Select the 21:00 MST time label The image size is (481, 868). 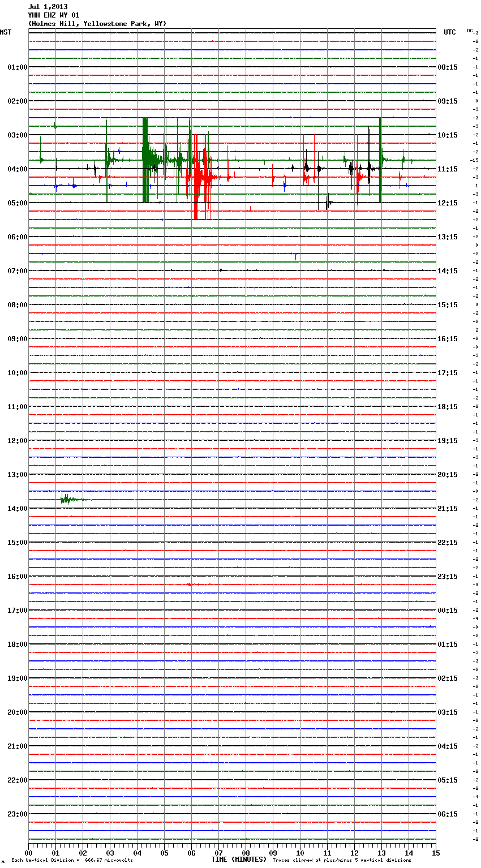(x=18, y=746)
